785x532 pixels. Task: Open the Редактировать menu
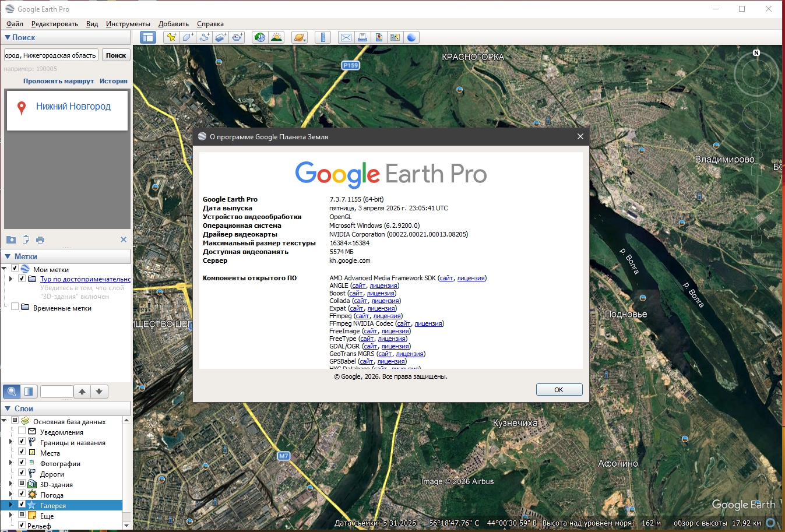click(55, 24)
